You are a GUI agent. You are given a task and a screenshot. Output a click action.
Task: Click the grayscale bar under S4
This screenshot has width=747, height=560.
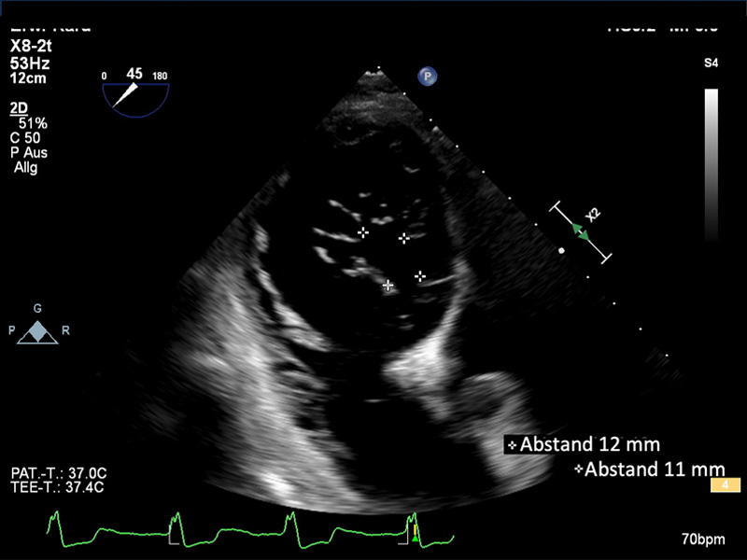(712, 163)
